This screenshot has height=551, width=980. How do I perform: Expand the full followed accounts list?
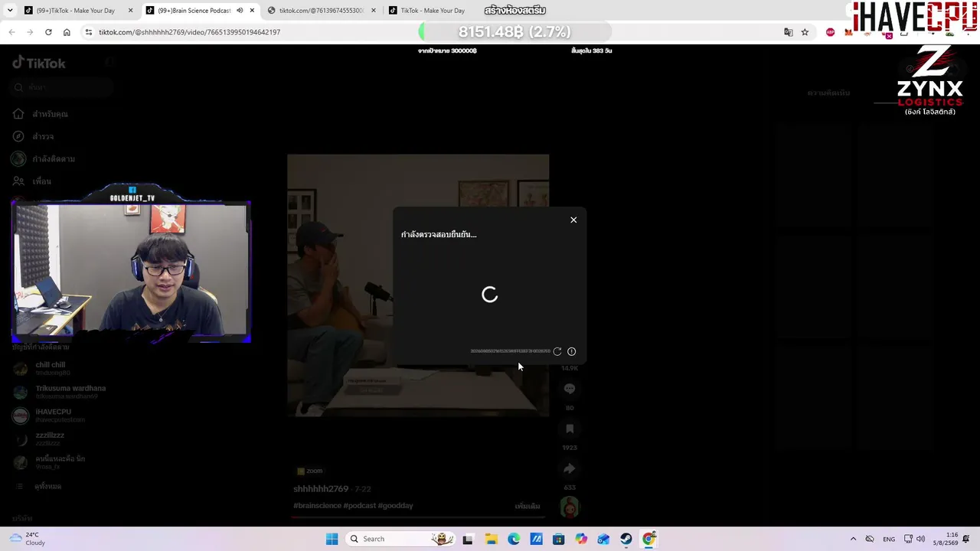41,487
